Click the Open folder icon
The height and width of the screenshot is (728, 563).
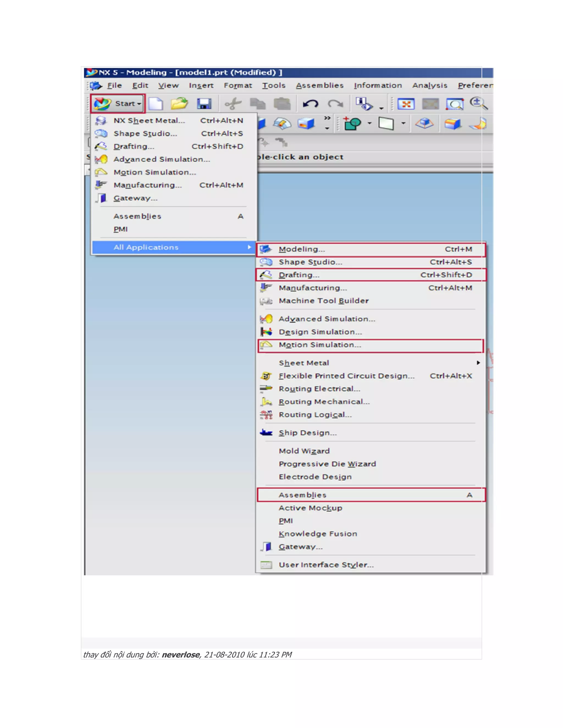(x=179, y=104)
